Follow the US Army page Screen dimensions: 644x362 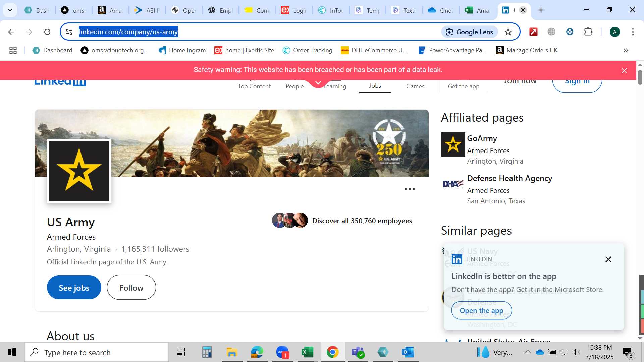[x=131, y=288]
